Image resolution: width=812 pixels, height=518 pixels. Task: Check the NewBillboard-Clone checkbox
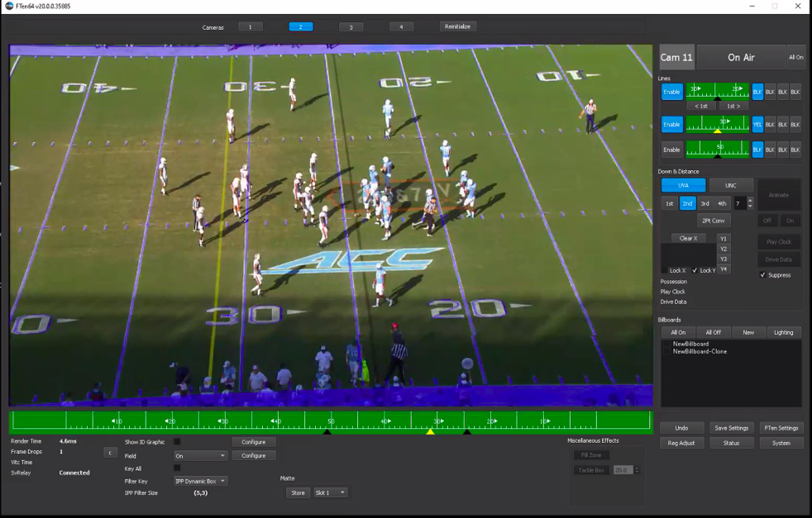[x=667, y=351]
